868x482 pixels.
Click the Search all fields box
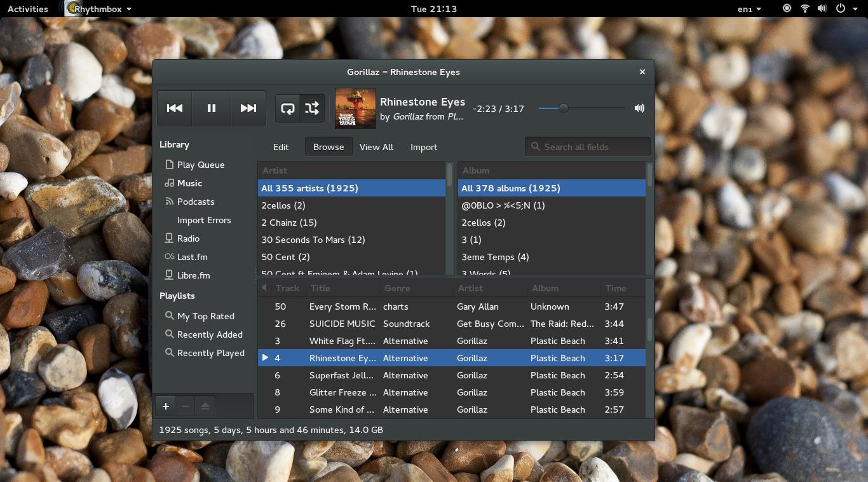tap(588, 147)
